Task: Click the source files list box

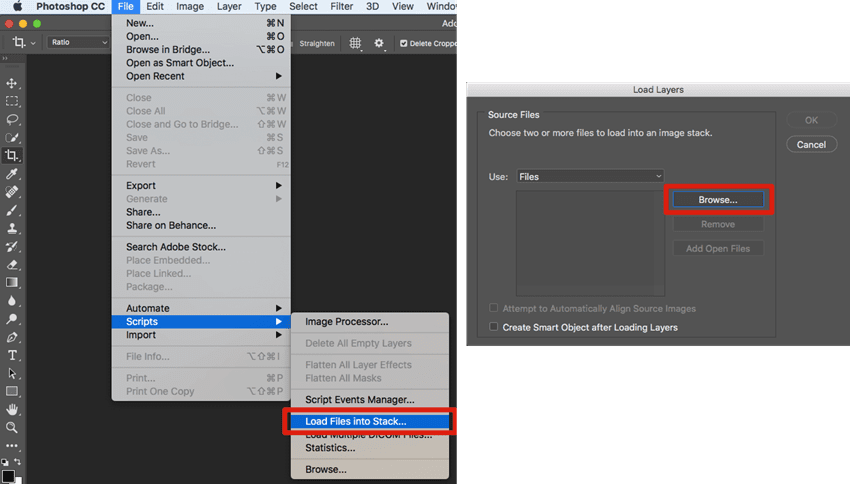Action: point(590,242)
